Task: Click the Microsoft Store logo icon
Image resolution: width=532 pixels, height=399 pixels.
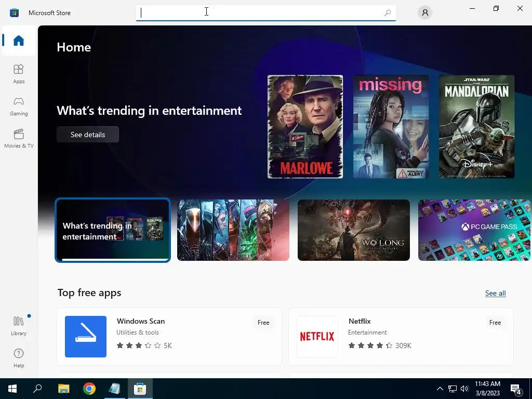Action: (14, 12)
